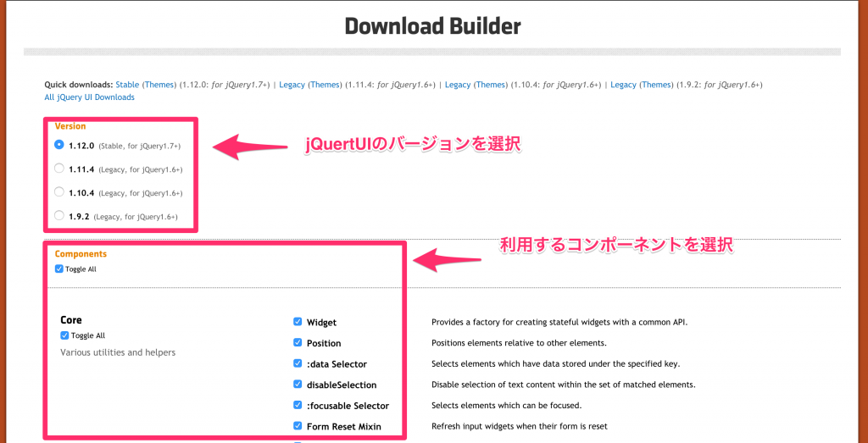The image size is (868, 443).
Task: Open the Stable quick download link
Action: tap(127, 85)
